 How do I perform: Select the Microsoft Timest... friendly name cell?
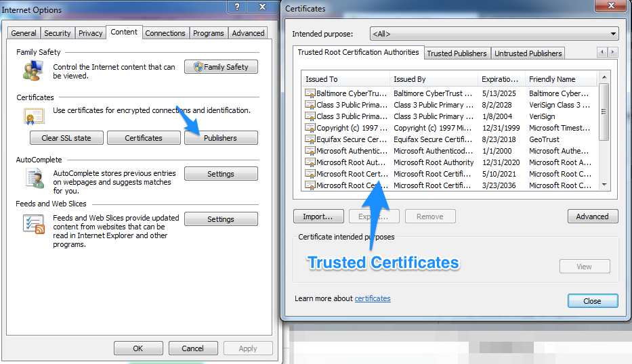click(560, 128)
